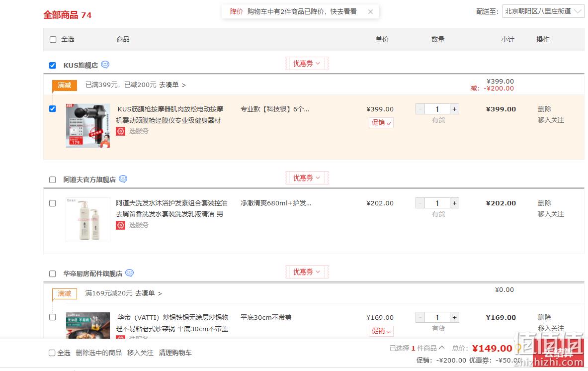Open 促销 dropdown under 华帝炒锅 price

point(381,331)
